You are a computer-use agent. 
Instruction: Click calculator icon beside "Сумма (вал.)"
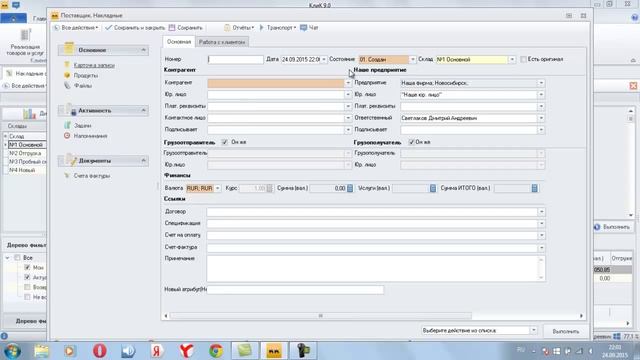pos(350,188)
